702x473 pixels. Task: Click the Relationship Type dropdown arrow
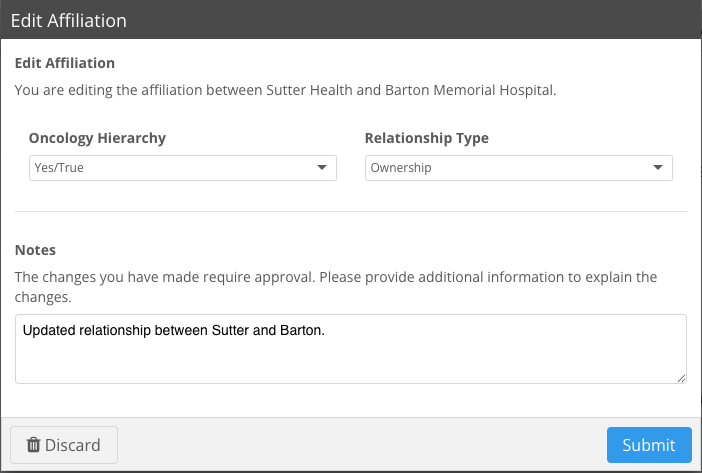pyautogui.click(x=658, y=168)
